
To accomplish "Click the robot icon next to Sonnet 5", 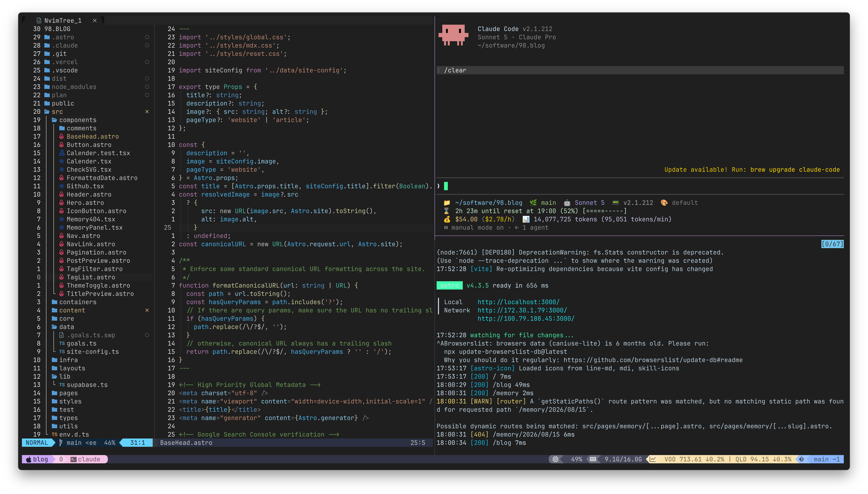I will (567, 203).
